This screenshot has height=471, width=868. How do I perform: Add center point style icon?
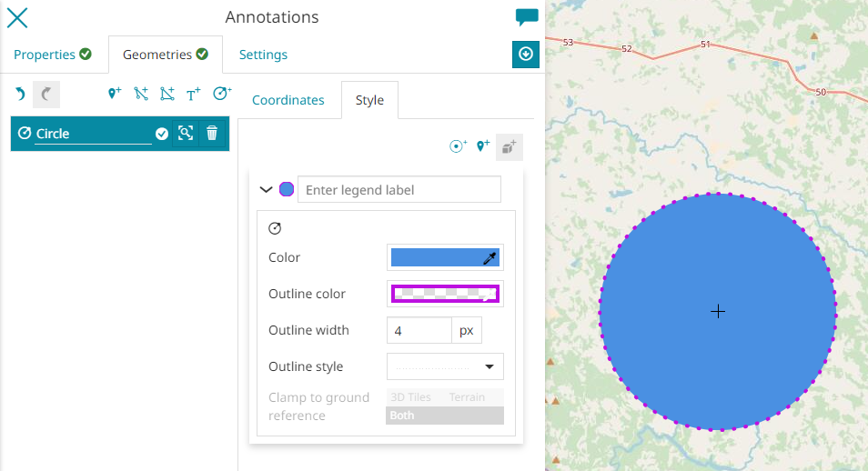(459, 145)
